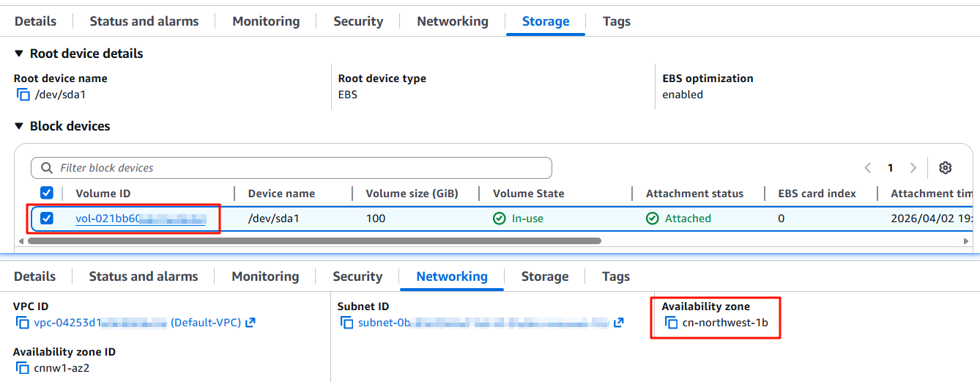Toggle select-all block devices checkbox
This screenshot has width=980, height=382.
tap(47, 193)
